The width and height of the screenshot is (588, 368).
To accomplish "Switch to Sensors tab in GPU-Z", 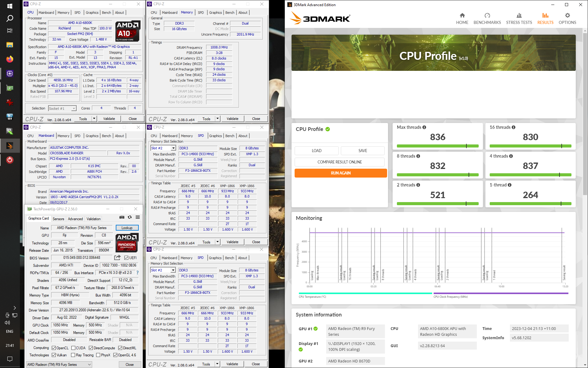I will (x=58, y=219).
